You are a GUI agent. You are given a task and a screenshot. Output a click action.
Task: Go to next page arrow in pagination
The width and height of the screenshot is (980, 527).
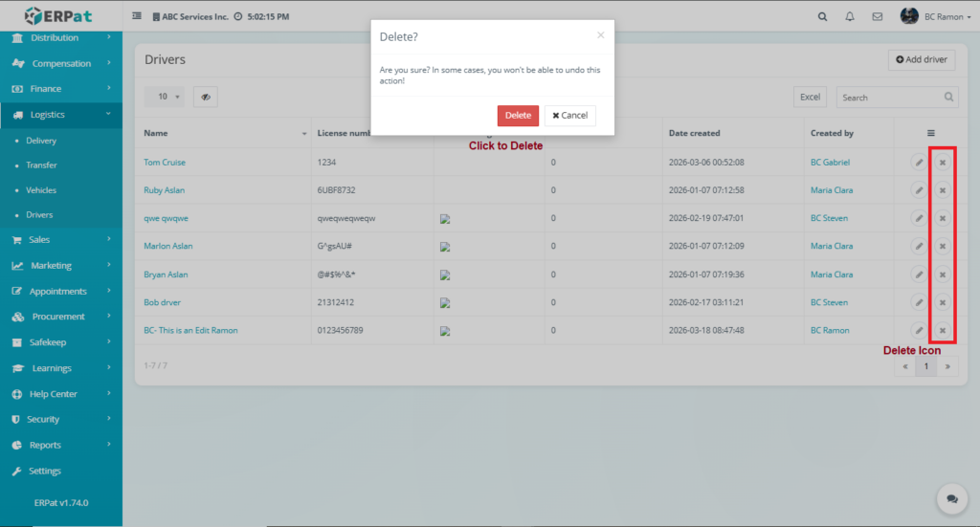(x=947, y=366)
